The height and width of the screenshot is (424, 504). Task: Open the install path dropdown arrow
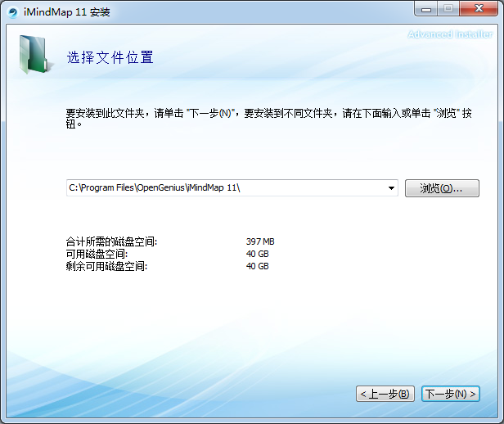[x=391, y=188]
